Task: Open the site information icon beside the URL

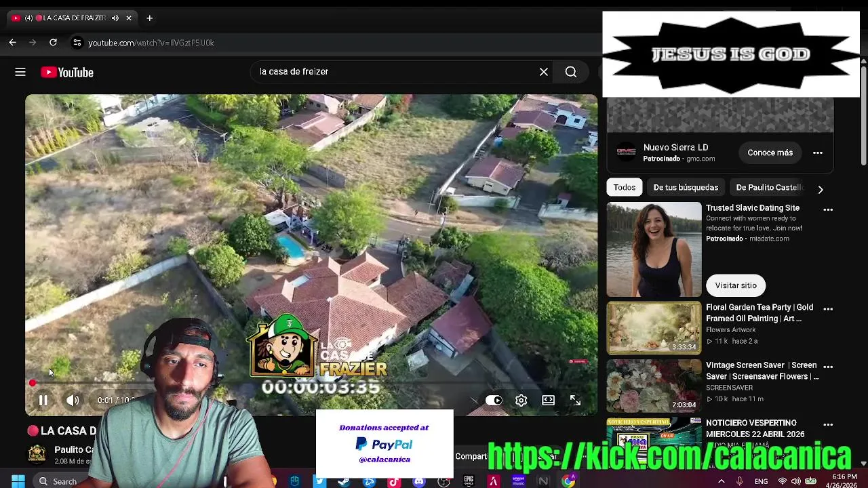Action: pos(77,43)
